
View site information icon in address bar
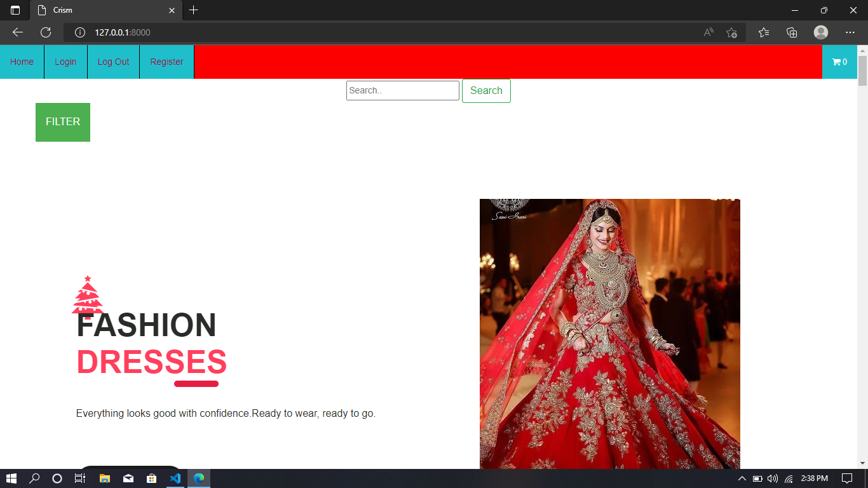pyautogui.click(x=80, y=32)
